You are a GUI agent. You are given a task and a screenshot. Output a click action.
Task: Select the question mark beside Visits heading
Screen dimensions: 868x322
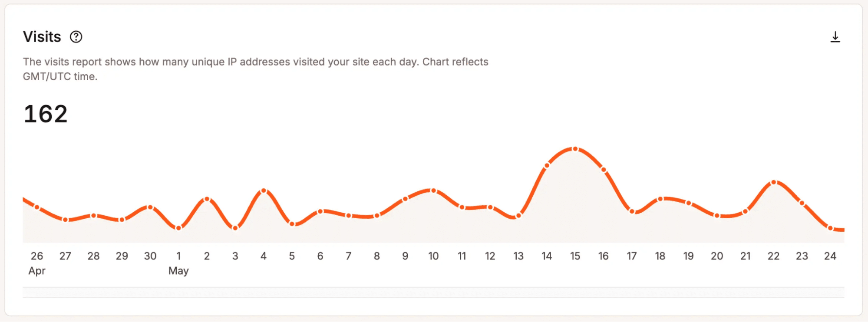click(76, 37)
